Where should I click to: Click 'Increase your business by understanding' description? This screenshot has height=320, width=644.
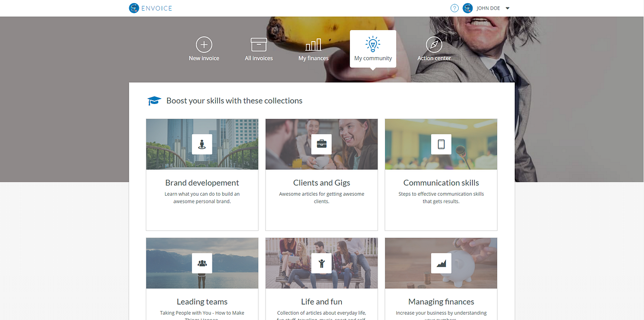tap(441, 316)
